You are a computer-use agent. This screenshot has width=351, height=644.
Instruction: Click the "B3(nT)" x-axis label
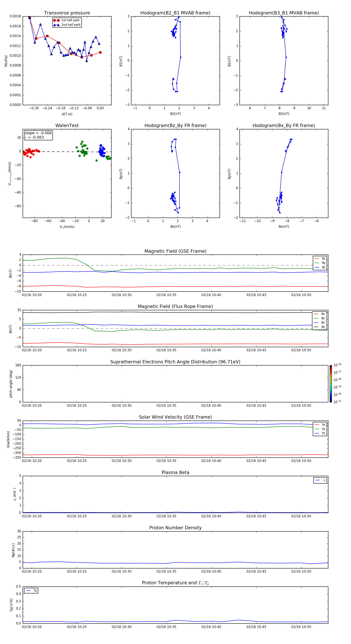pos(284,114)
